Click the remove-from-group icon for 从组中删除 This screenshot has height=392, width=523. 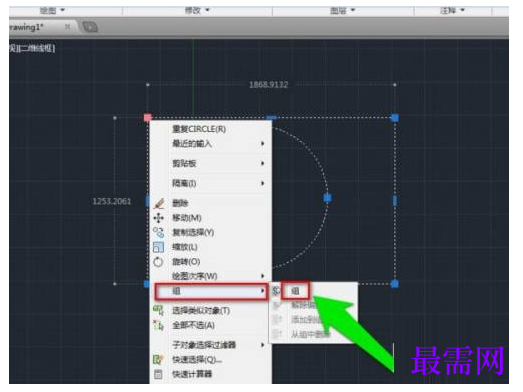pyautogui.click(x=277, y=334)
